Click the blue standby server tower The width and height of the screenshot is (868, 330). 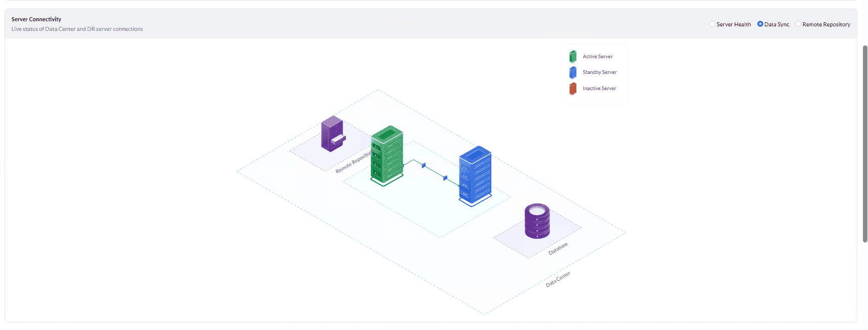(x=475, y=176)
